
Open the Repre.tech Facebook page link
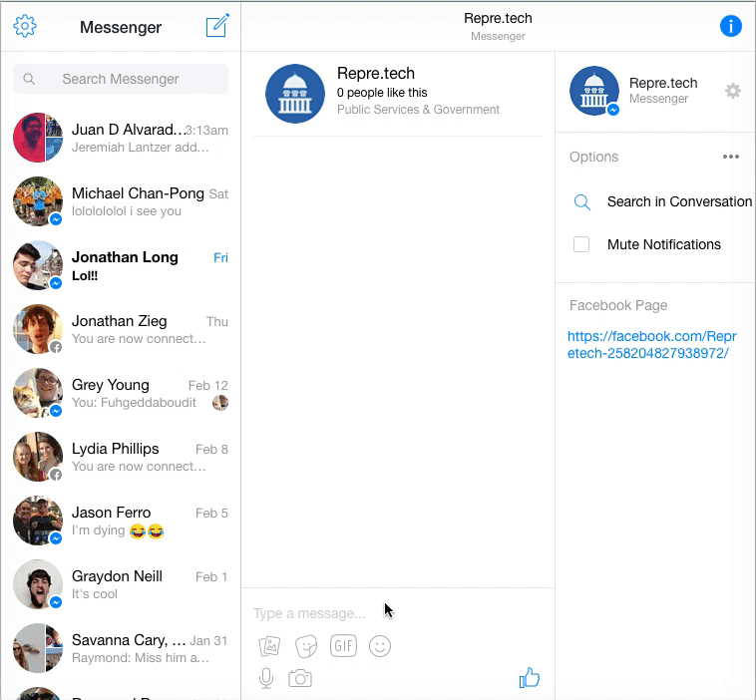coord(652,345)
